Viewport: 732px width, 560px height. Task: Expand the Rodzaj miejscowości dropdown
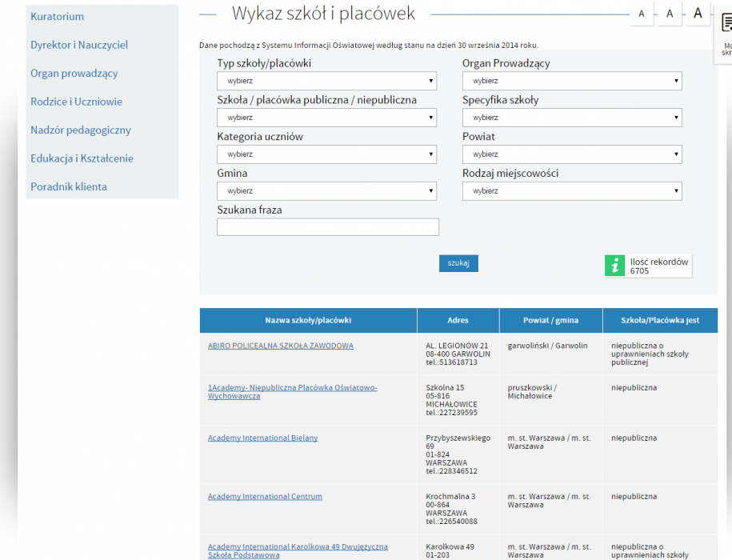pos(571,191)
